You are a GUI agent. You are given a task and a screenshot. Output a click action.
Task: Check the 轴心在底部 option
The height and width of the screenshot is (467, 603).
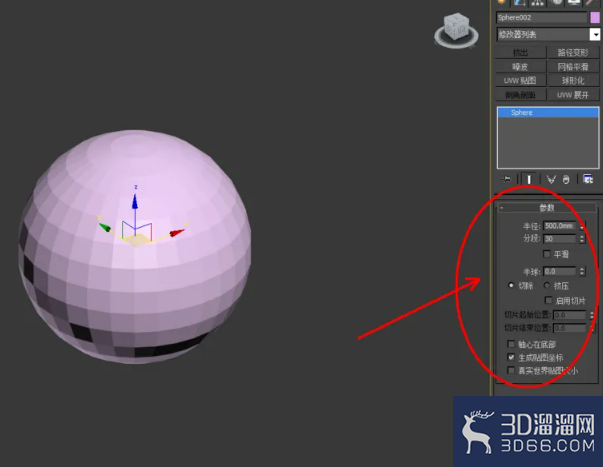point(511,344)
